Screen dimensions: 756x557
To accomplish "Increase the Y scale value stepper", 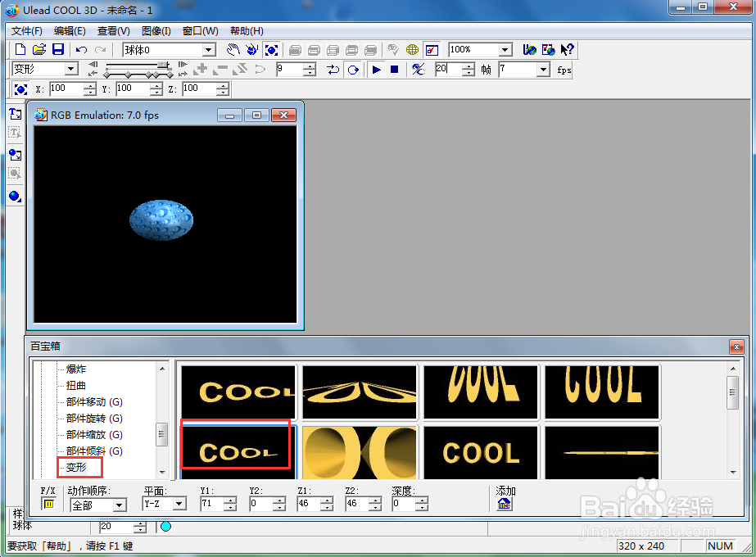I will (x=156, y=86).
